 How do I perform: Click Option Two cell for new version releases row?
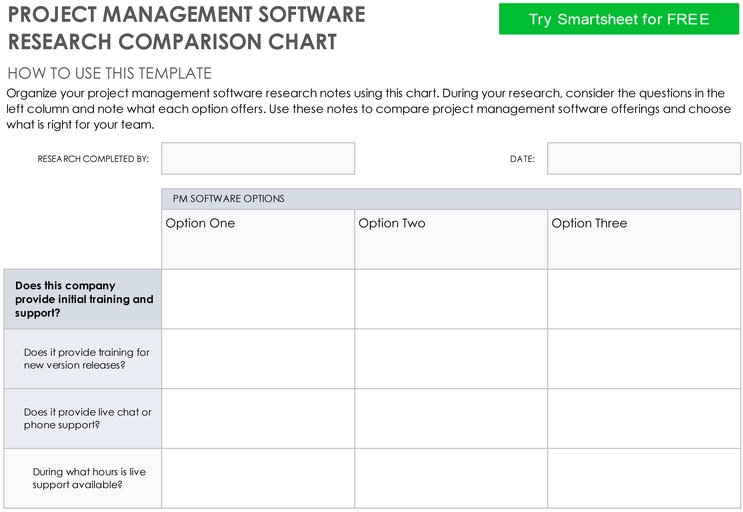pyautogui.click(x=451, y=359)
